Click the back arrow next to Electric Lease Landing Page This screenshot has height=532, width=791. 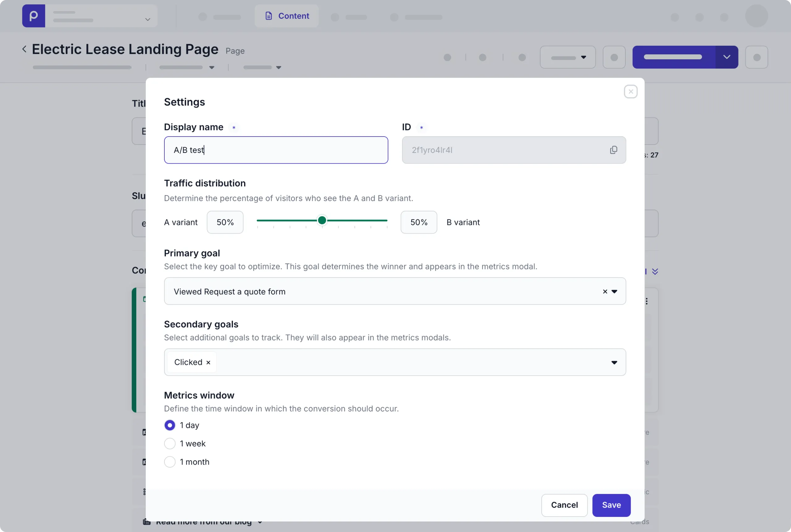click(24, 49)
